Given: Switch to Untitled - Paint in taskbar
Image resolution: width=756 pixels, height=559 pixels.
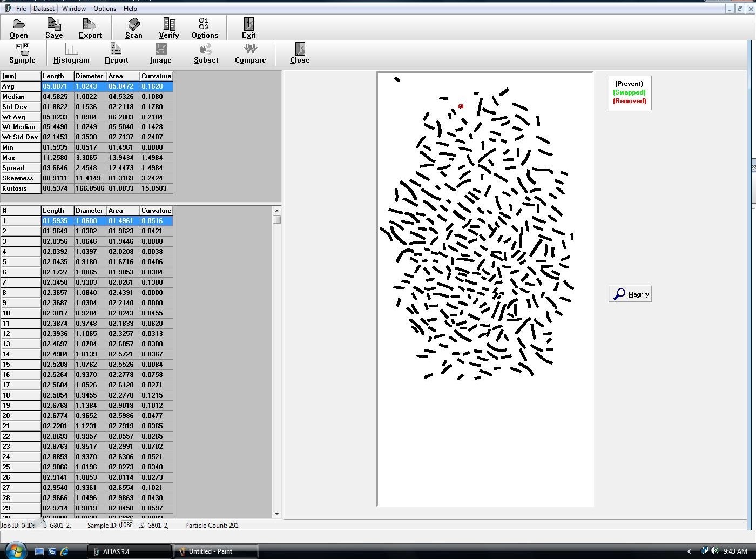Looking at the screenshot, I should (x=215, y=551).
